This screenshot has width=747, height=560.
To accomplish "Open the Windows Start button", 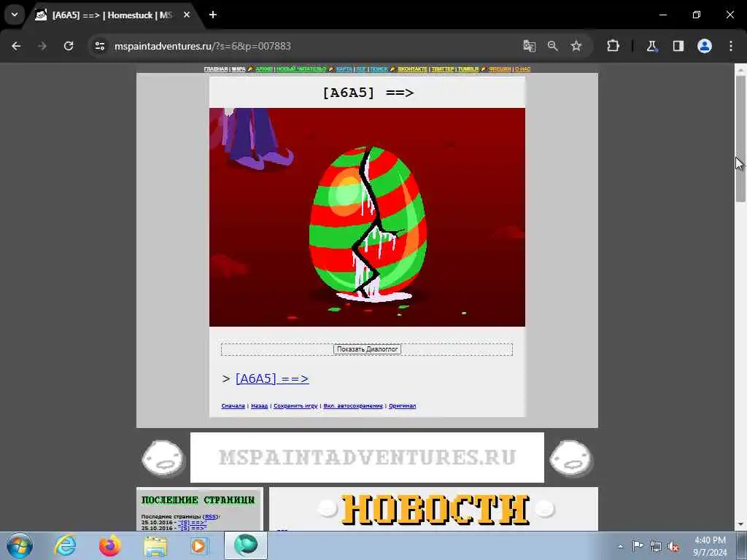I will [x=20, y=545].
